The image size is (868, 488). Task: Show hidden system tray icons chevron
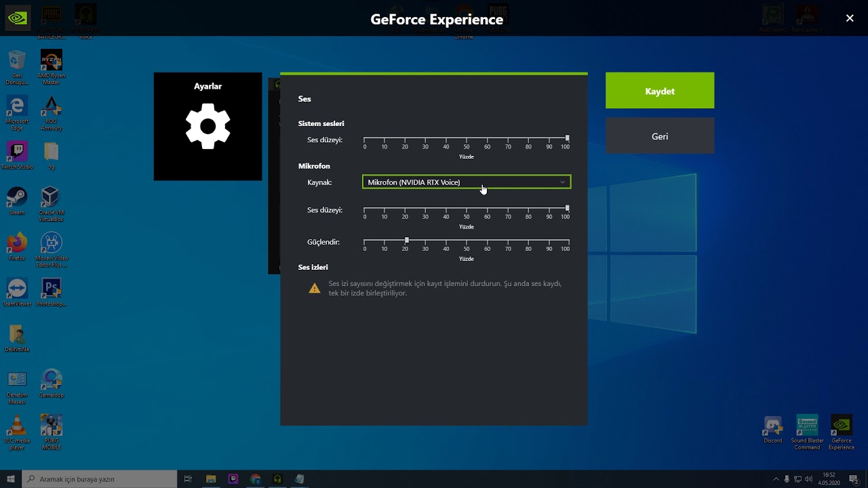coord(775,479)
